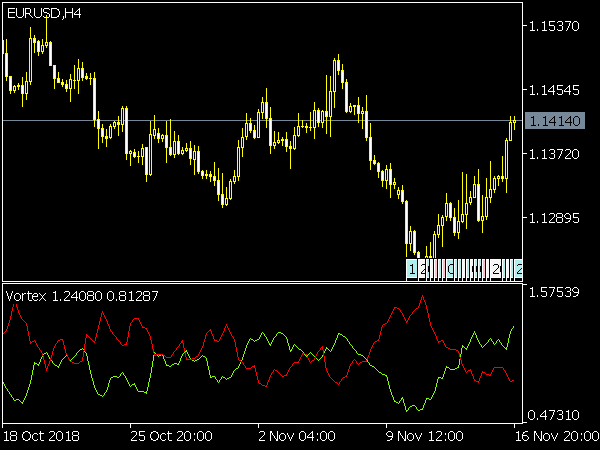This screenshot has width=600, height=450.
Task: Click the 1.13720 price scale label
Action: [x=554, y=154]
